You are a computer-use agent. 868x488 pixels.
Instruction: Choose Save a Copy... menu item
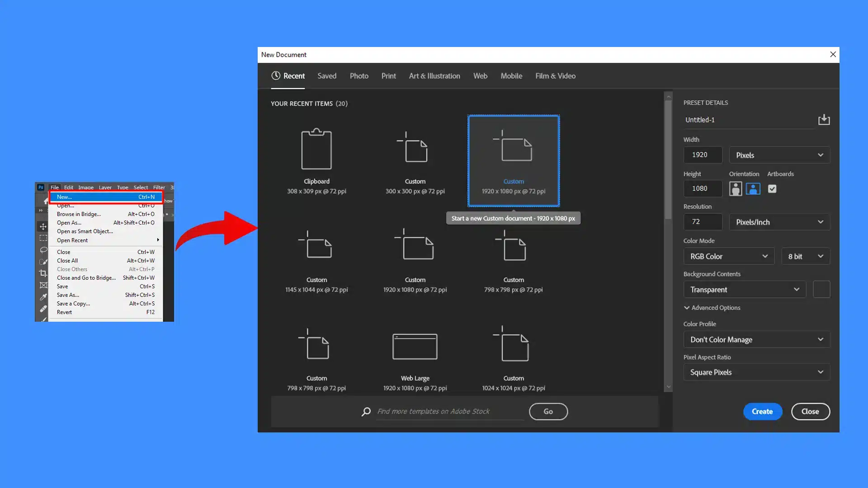(x=106, y=304)
